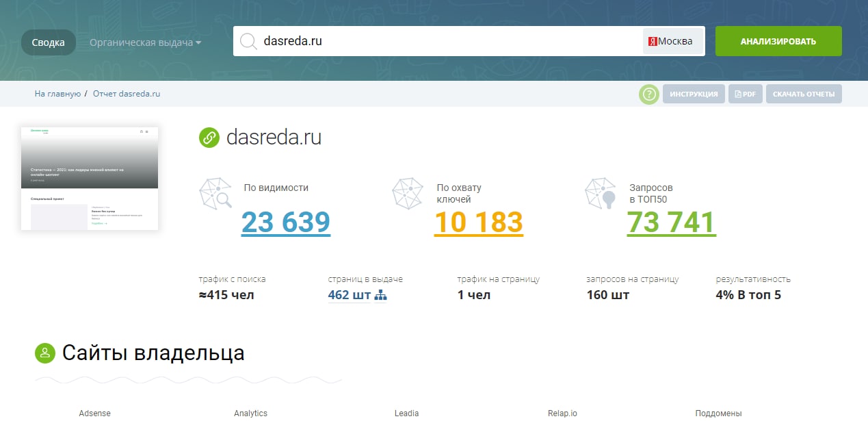
Task: Click the search magnifier icon in the domain field
Action: [x=248, y=42]
